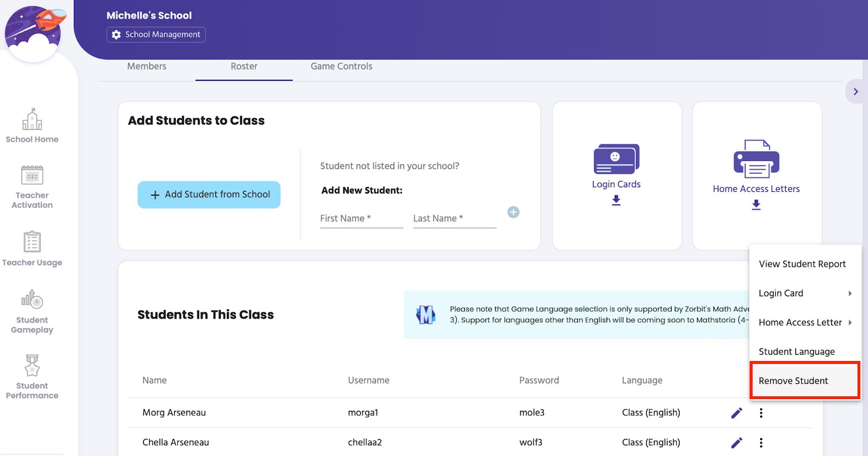Open Teacher Activation section

(x=32, y=187)
